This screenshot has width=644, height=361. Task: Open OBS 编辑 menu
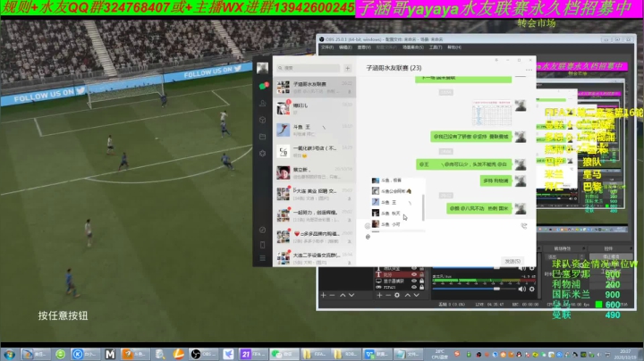345,47
